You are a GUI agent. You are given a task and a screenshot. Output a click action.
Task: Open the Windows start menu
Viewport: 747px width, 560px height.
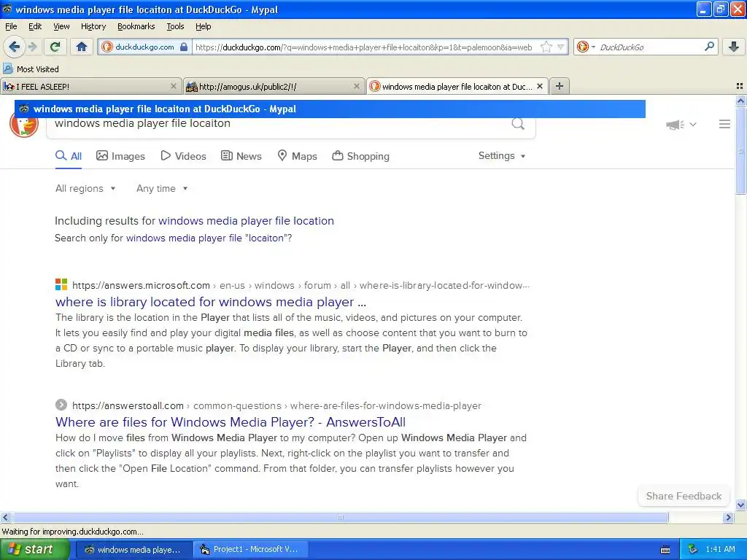click(35, 549)
